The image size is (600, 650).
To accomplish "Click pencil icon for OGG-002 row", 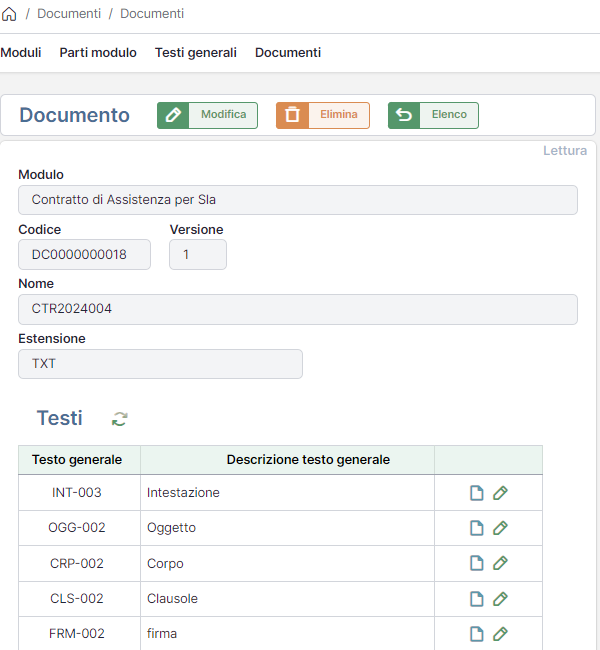I will [501, 528].
